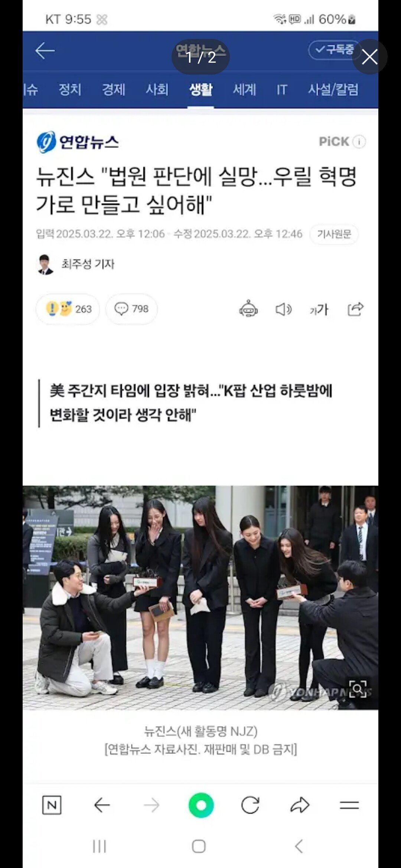Tap the green Naver circle button

(x=201, y=805)
